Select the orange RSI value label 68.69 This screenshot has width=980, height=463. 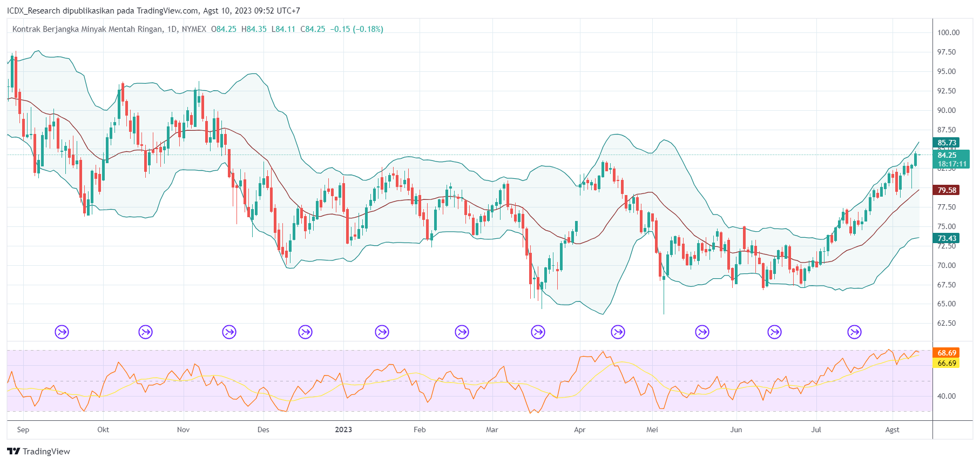(x=947, y=353)
